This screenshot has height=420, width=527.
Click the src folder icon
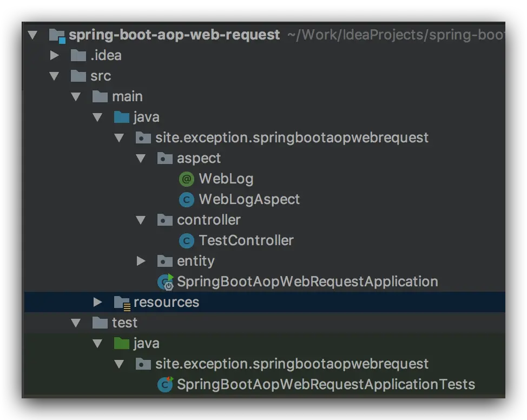78,76
